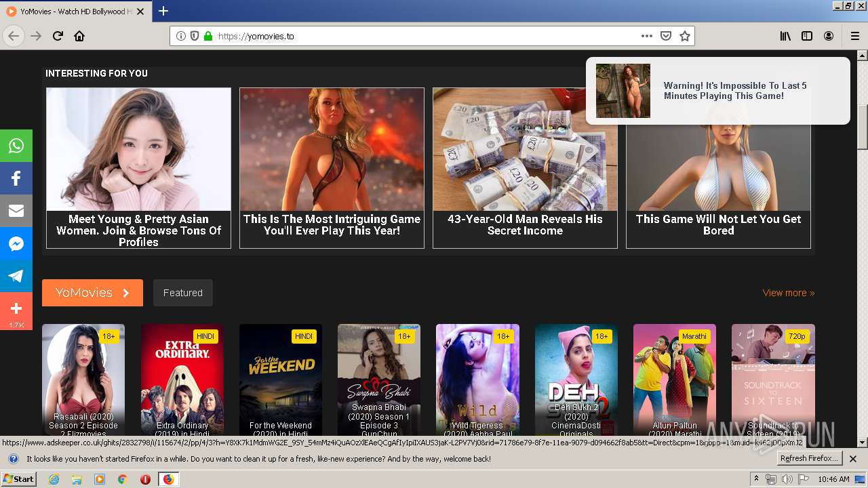The width and height of the screenshot is (868, 488).
Task: Open the Library icon in toolbar
Action: pyautogui.click(x=785, y=36)
